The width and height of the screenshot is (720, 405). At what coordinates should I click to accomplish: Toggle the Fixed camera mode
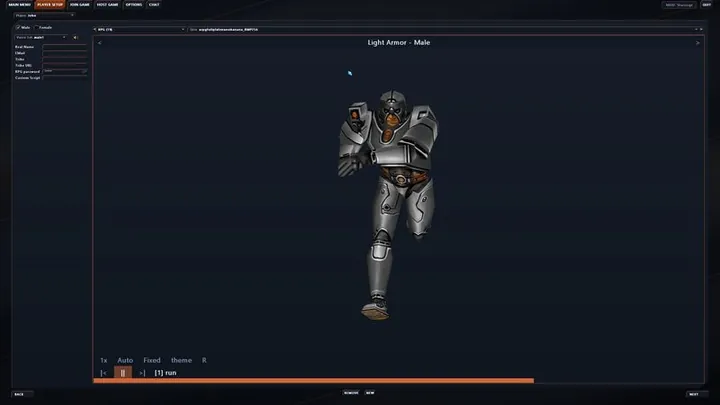coord(152,360)
